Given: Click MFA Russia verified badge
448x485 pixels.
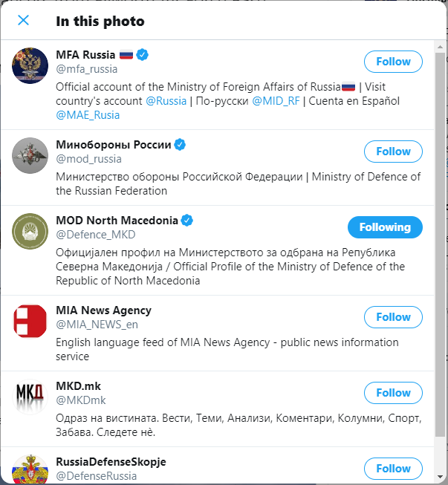Looking at the screenshot, I should (143, 55).
